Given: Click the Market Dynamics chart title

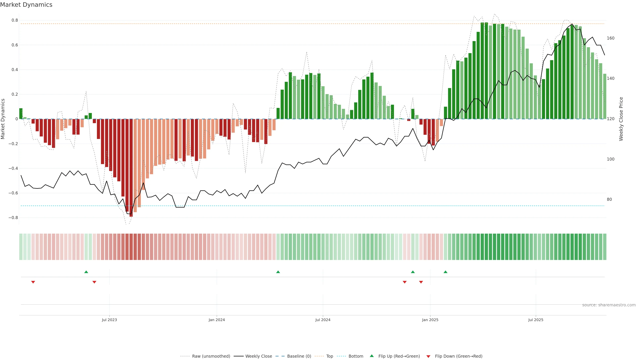Looking at the screenshot, I should point(26,5).
